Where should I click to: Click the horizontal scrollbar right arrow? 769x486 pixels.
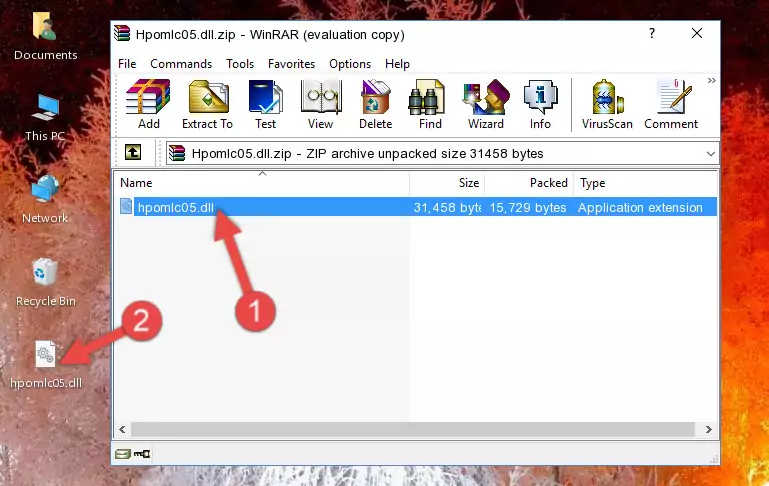[709, 429]
